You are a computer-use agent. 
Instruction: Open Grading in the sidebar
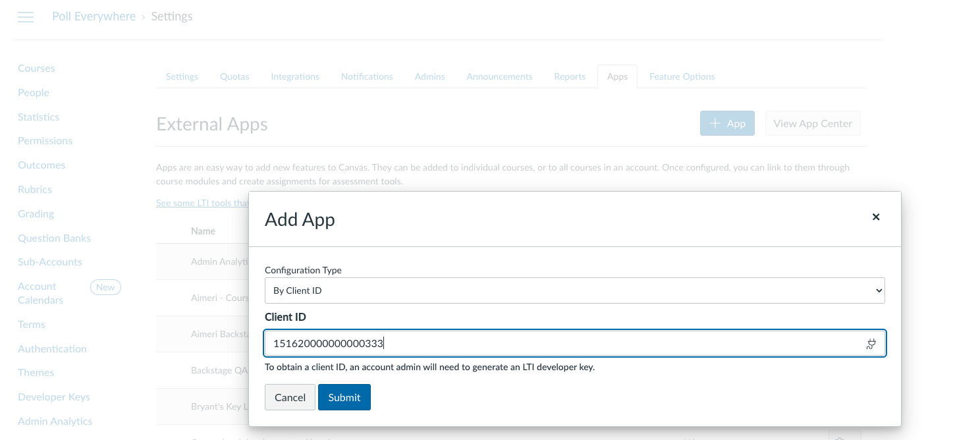(x=36, y=214)
